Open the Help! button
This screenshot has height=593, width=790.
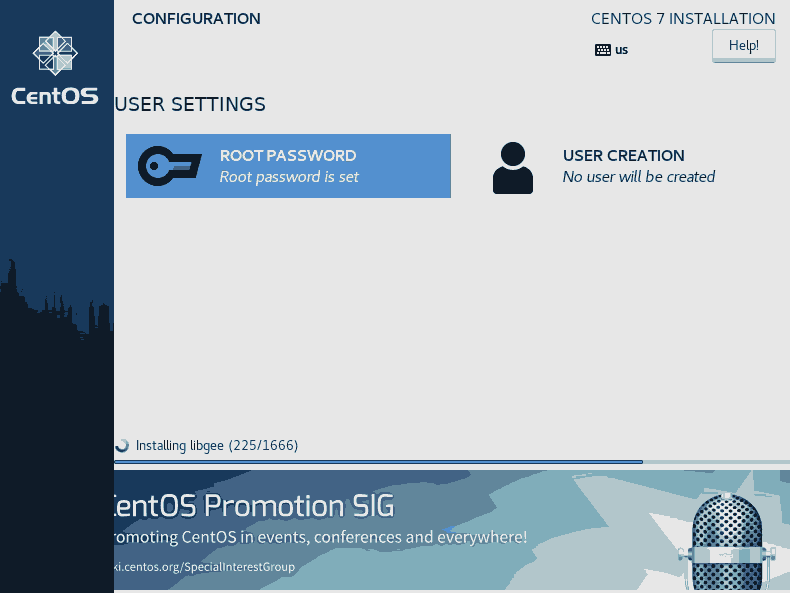coord(744,45)
